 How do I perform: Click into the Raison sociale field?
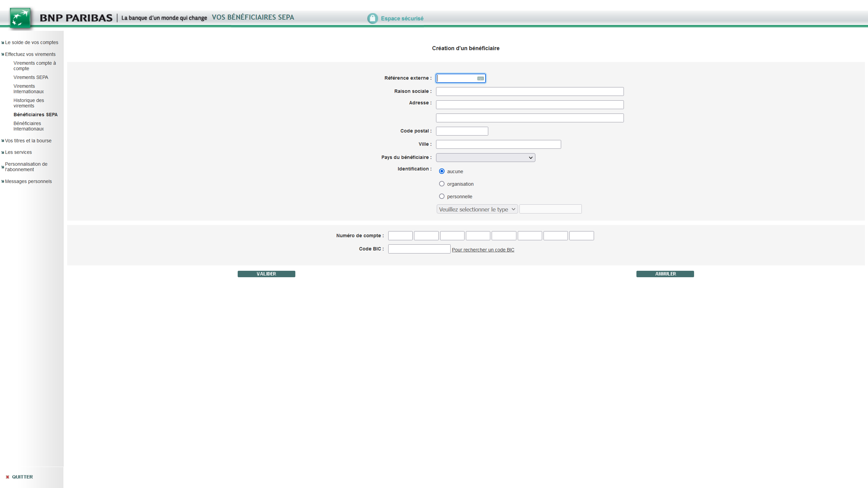(529, 91)
